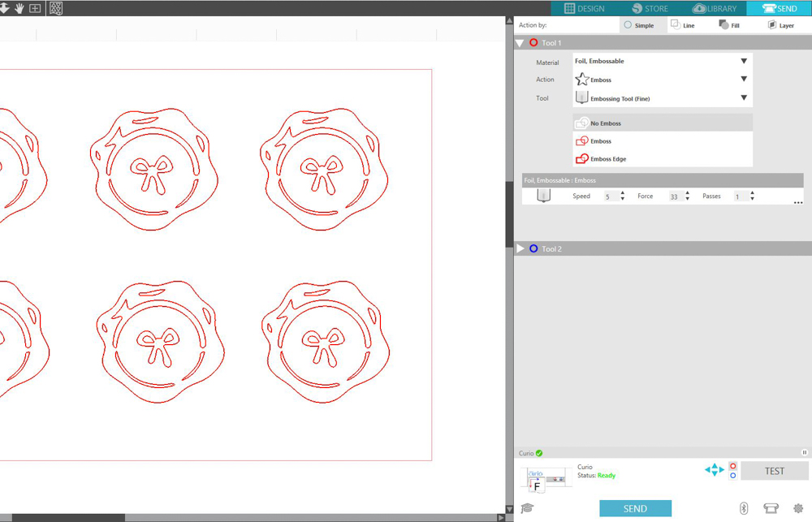Click the blue position arrows icon
The height and width of the screenshot is (522, 812).
click(x=714, y=470)
